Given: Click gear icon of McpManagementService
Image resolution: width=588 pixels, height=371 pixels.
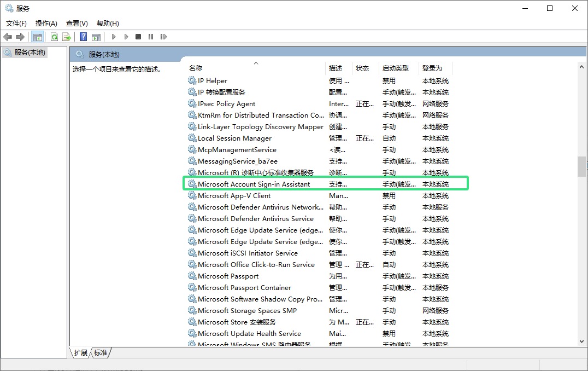Looking at the screenshot, I should click(192, 149).
